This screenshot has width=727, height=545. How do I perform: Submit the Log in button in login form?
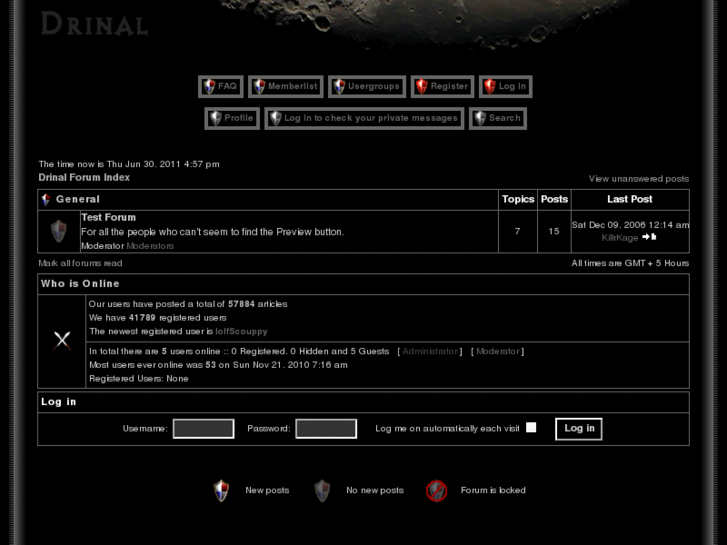579,429
